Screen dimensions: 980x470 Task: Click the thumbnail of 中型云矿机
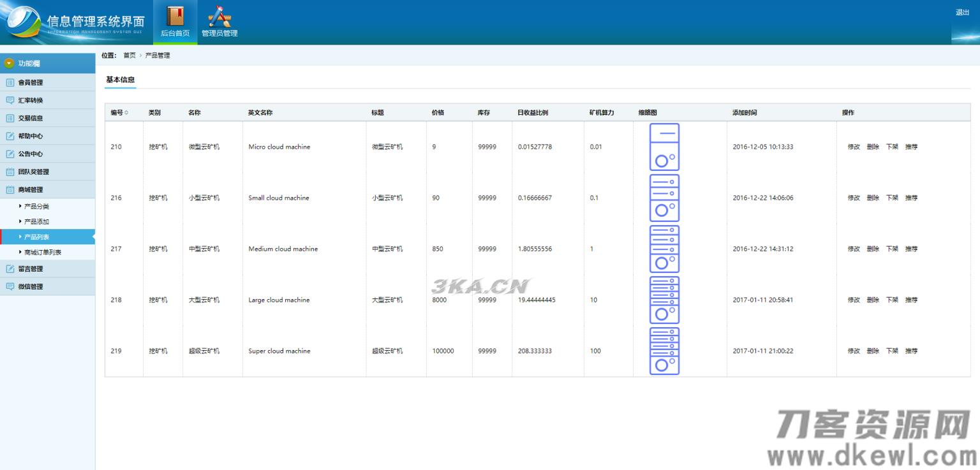coord(664,249)
